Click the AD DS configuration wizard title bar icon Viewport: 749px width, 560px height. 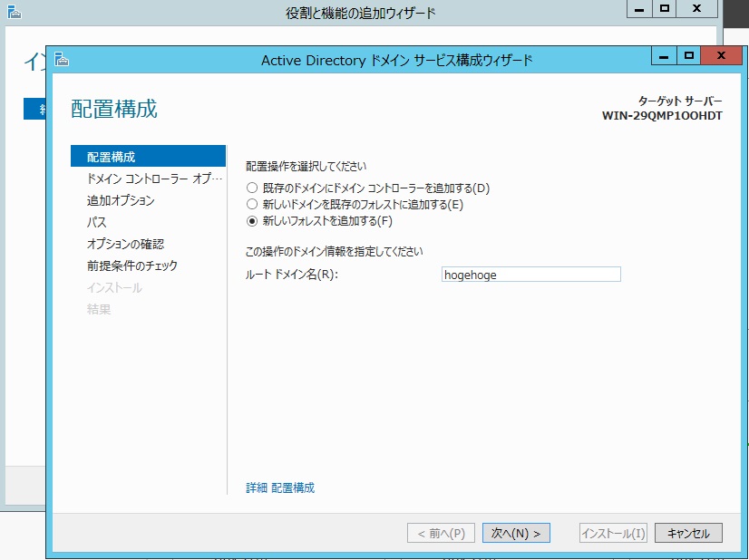62,60
